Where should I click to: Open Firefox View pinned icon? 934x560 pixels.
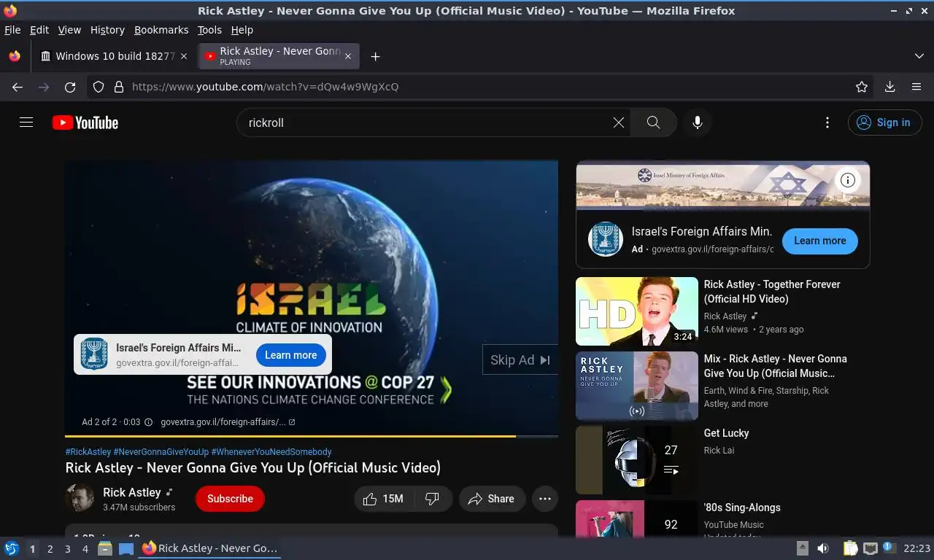(x=15, y=56)
